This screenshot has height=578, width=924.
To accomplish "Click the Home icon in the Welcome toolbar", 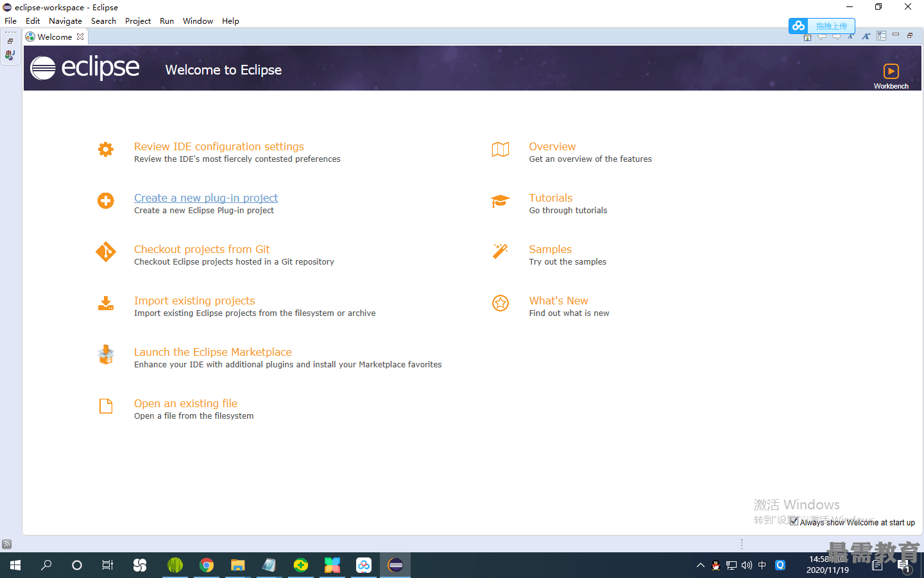I will point(808,37).
